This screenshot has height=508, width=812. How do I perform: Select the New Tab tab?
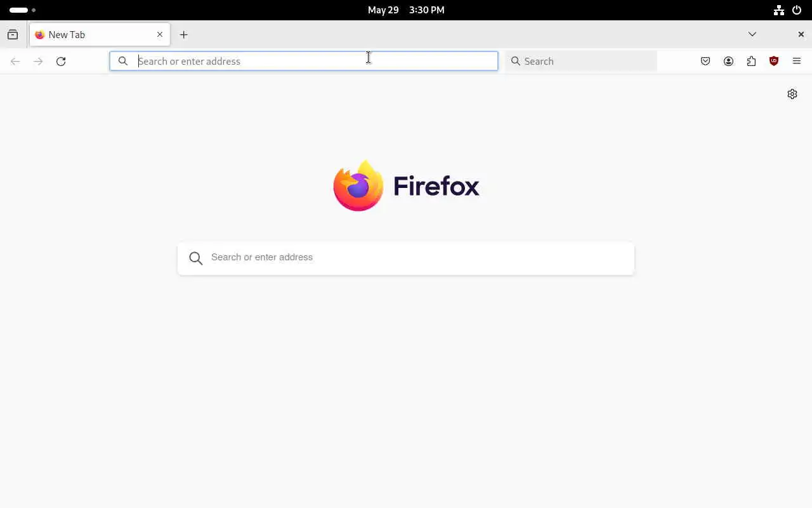(x=100, y=35)
